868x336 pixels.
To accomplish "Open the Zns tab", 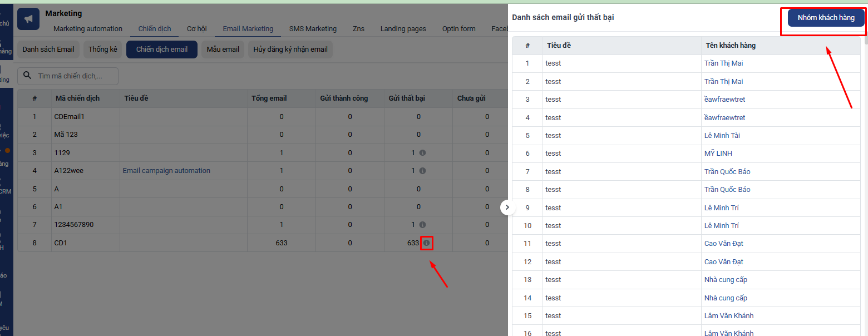I will pyautogui.click(x=358, y=29).
